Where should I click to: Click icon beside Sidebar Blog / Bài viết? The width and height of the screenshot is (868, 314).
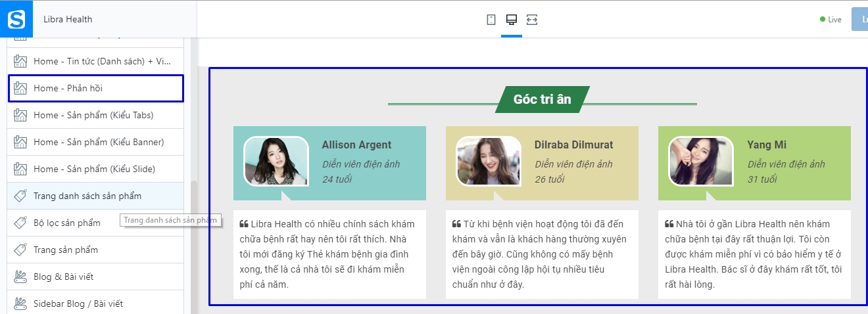point(20,303)
